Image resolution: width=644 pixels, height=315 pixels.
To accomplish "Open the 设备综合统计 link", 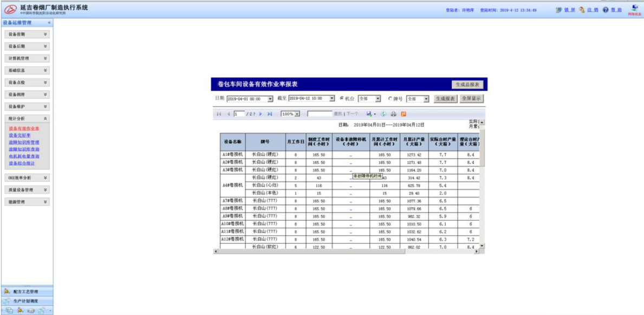I will click(x=22, y=163).
